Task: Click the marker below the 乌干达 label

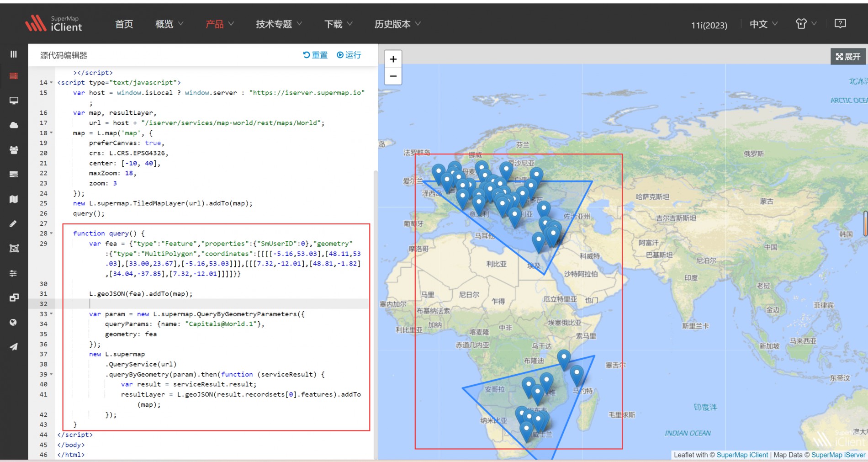Action: pyautogui.click(x=564, y=359)
